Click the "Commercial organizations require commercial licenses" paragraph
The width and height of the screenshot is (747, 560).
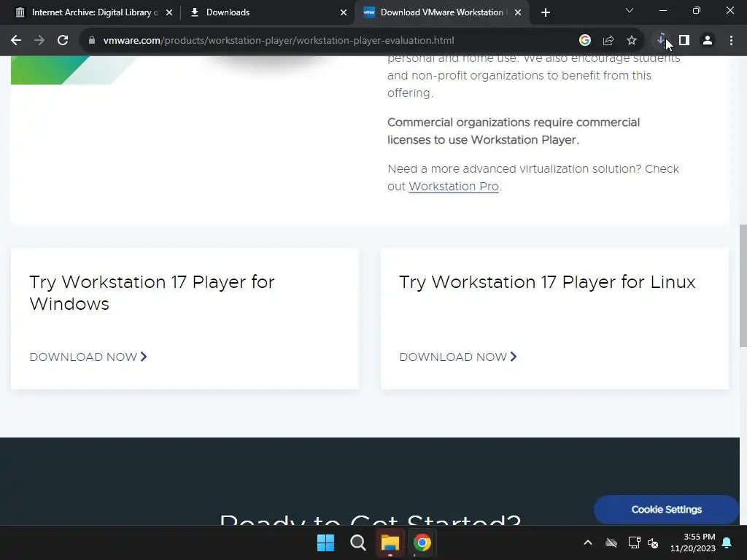tap(514, 131)
